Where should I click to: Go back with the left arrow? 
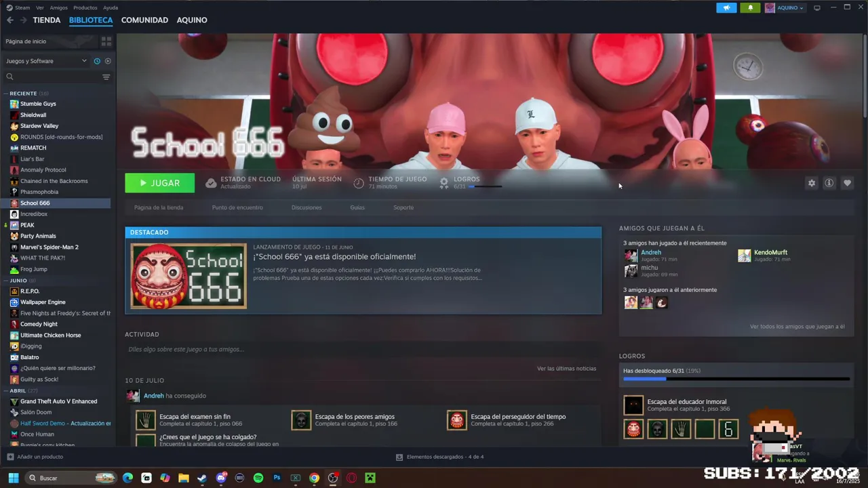tap(10, 20)
